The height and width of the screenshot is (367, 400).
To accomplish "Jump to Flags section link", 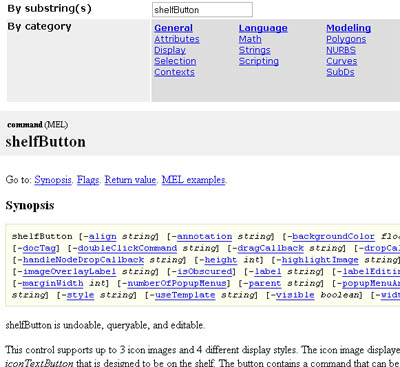I will [88, 180].
